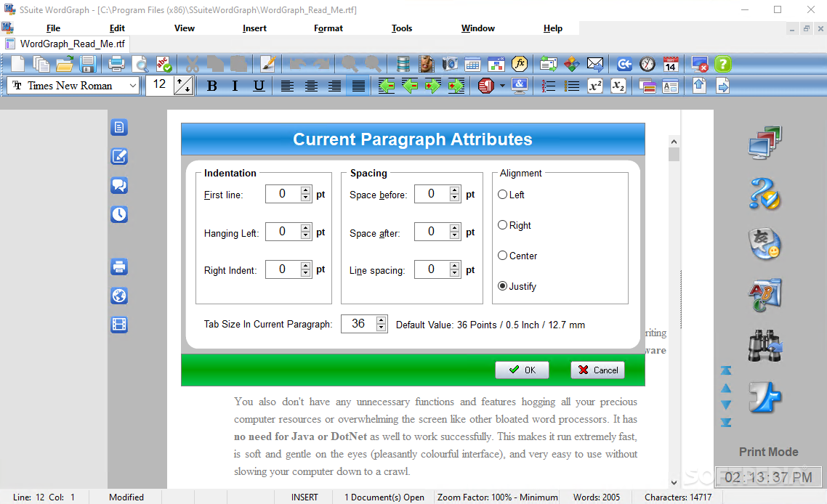This screenshot has width=827, height=504.
Task: Send document via envelope email icon
Action: point(595,65)
